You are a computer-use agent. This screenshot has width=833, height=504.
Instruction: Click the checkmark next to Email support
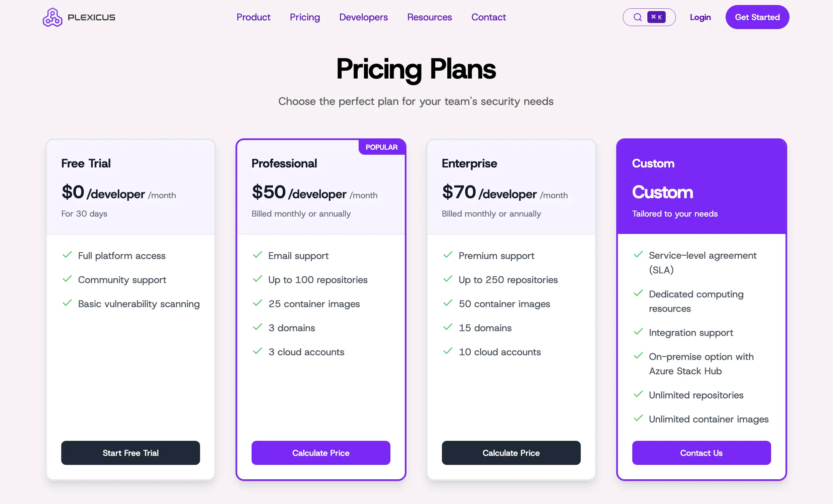[257, 255]
